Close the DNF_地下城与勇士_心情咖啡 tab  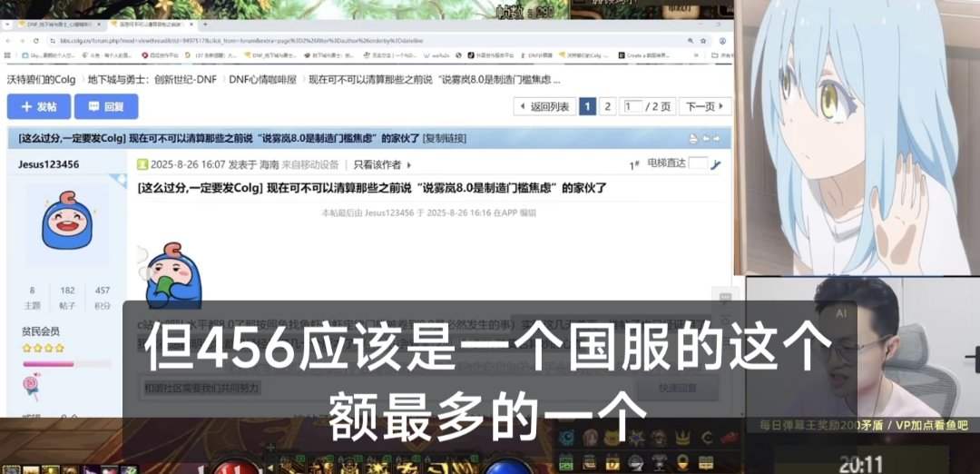(99, 25)
